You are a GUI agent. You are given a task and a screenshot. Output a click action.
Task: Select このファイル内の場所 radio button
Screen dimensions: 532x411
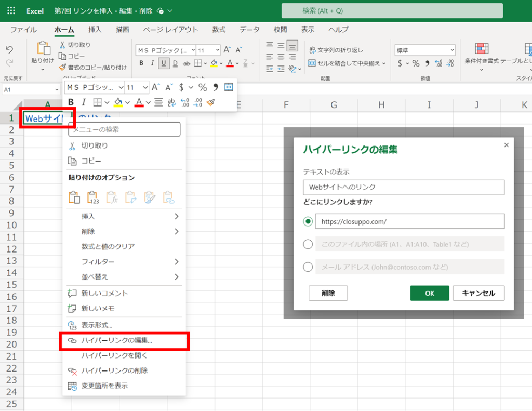coord(308,244)
